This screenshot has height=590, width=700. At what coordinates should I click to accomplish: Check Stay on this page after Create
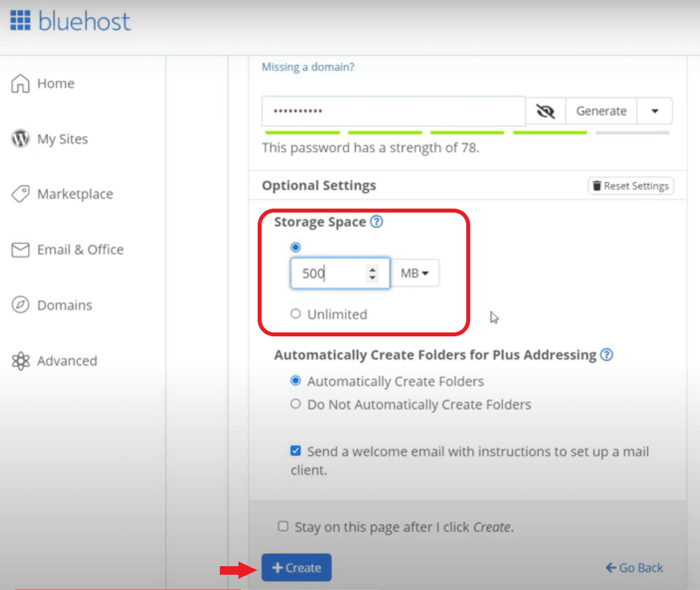[283, 526]
